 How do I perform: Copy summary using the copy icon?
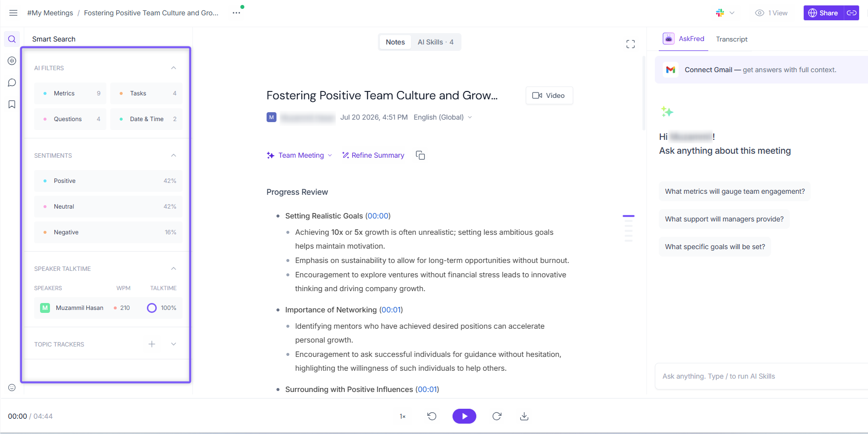coord(420,155)
